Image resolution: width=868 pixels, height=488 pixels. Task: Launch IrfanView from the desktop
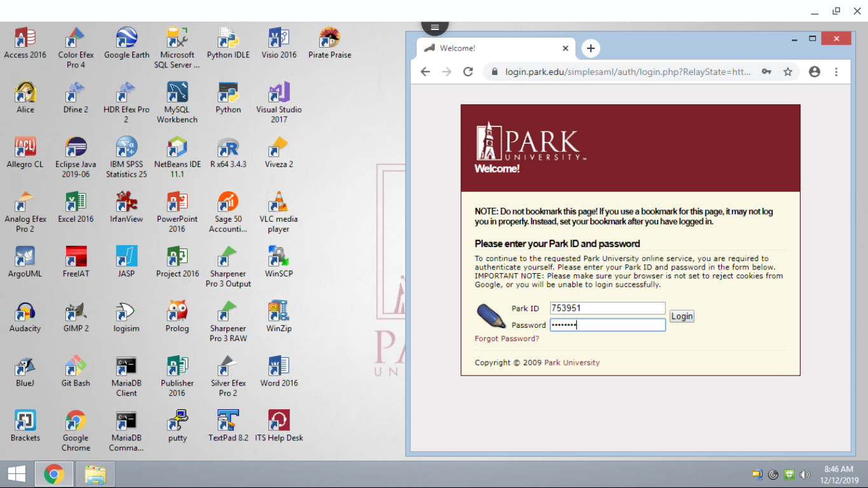[x=127, y=207]
